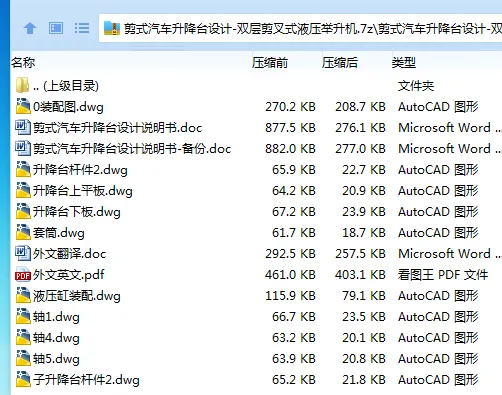Click the 65.9 KB size of 升降台杆件2.dwg
This screenshot has height=395, width=502.
click(x=294, y=170)
